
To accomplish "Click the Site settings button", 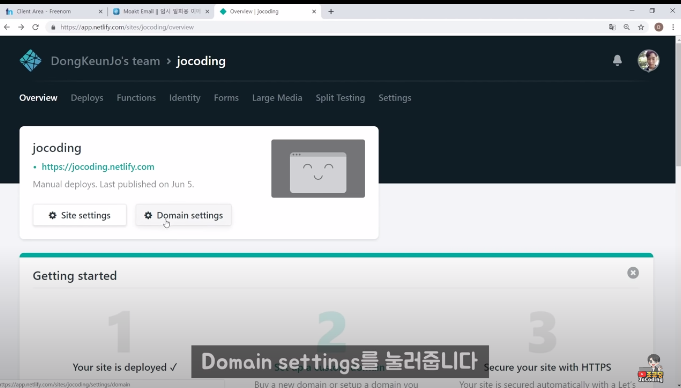I will [79, 215].
